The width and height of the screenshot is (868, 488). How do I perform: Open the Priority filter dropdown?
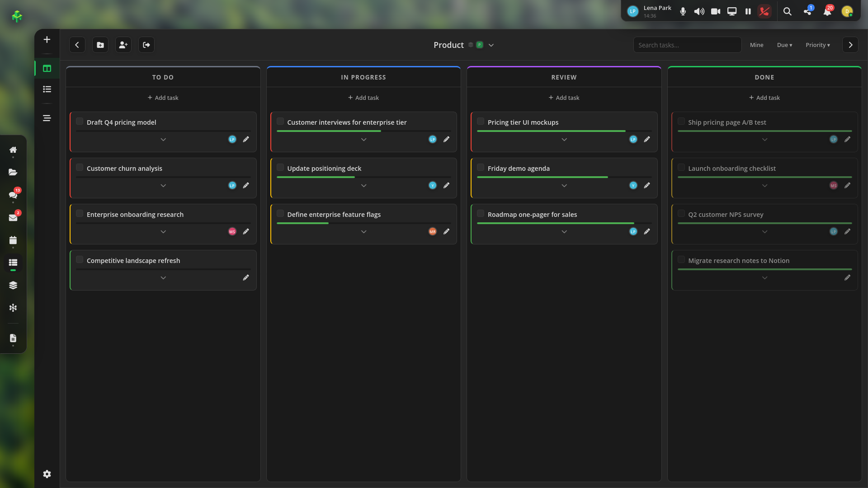point(818,45)
